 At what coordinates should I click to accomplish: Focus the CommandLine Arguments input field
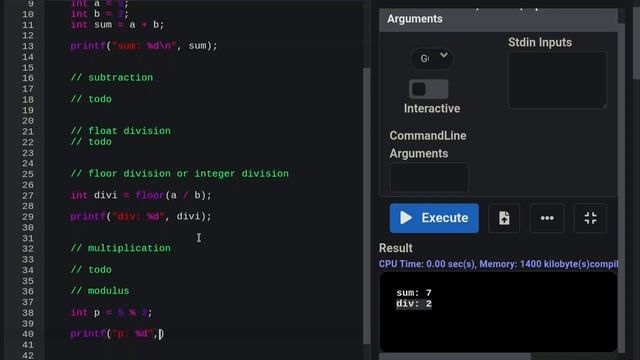tap(429, 177)
